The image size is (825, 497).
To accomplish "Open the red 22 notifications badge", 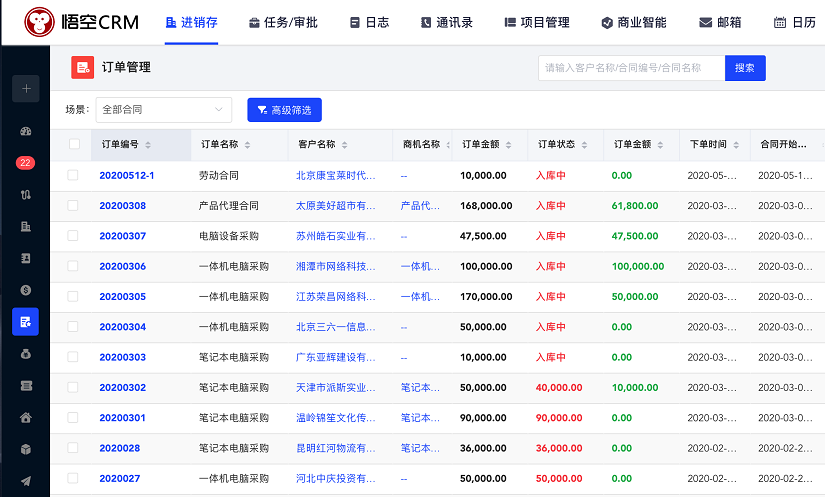I will coord(25,163).
